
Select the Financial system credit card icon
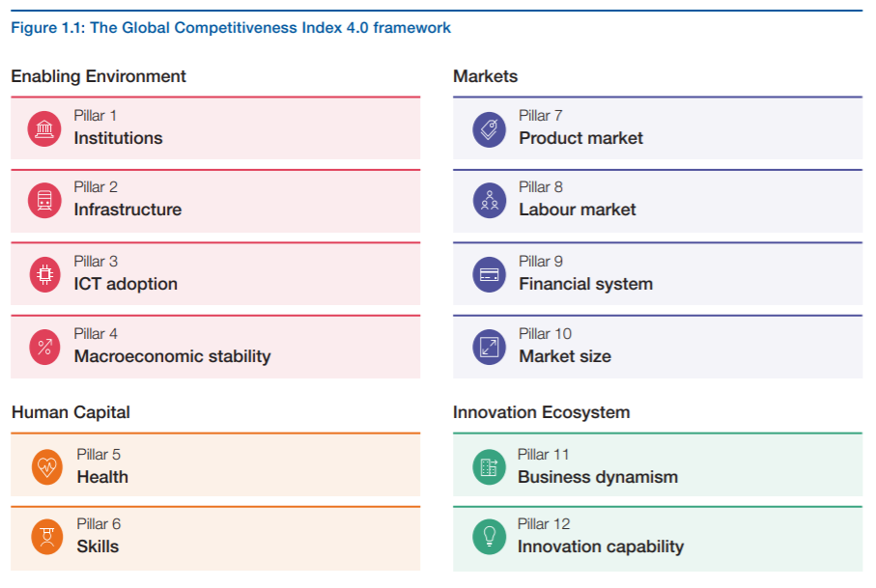click(490, 274)
